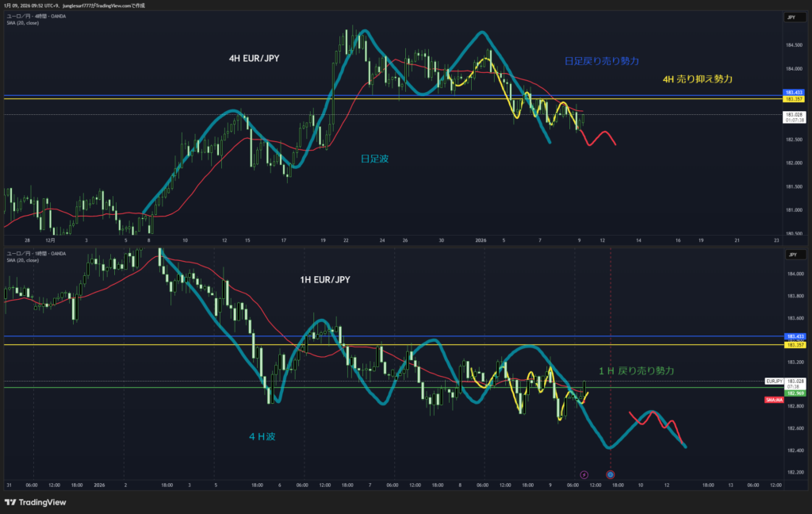
Task: Open the purple lightning event marker
Action: (x=584, y=474)
